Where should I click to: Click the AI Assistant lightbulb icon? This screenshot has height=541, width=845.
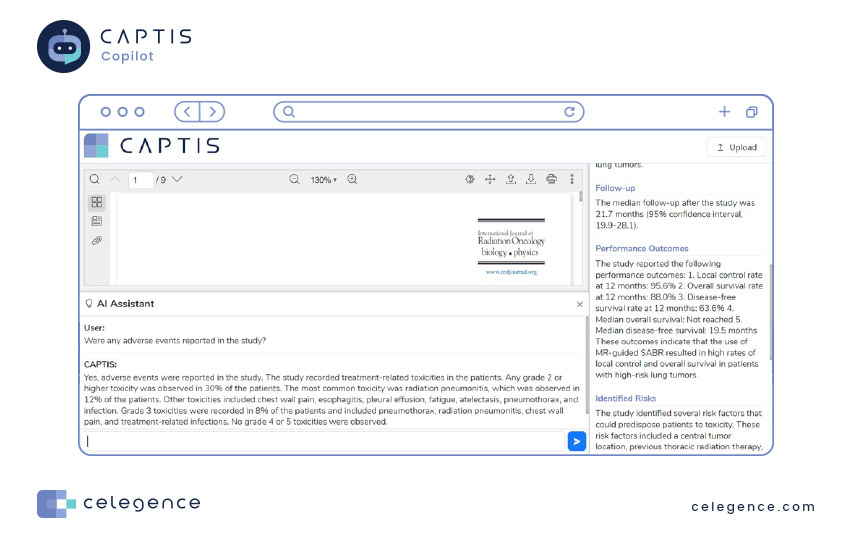[x=89, y=304]
